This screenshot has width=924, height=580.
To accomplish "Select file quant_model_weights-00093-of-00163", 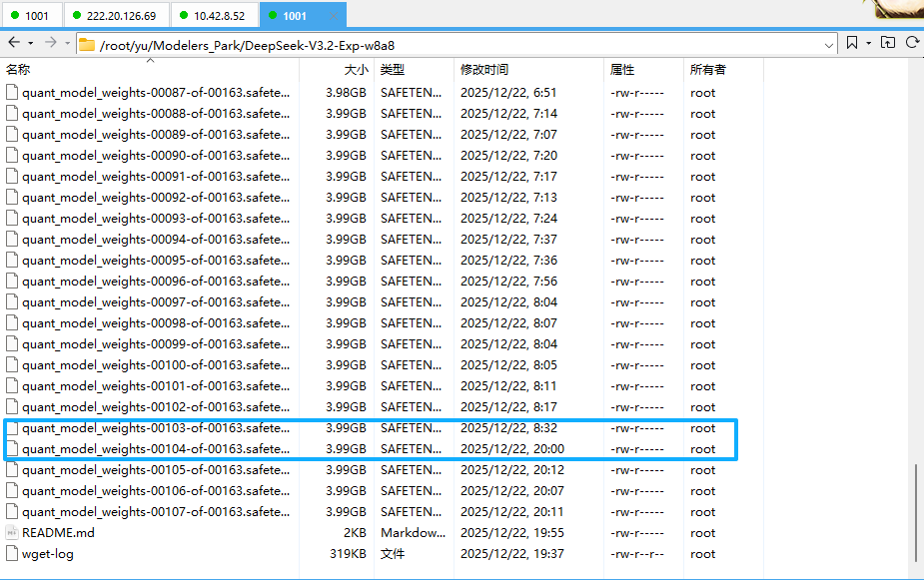I will click(156, 219).
